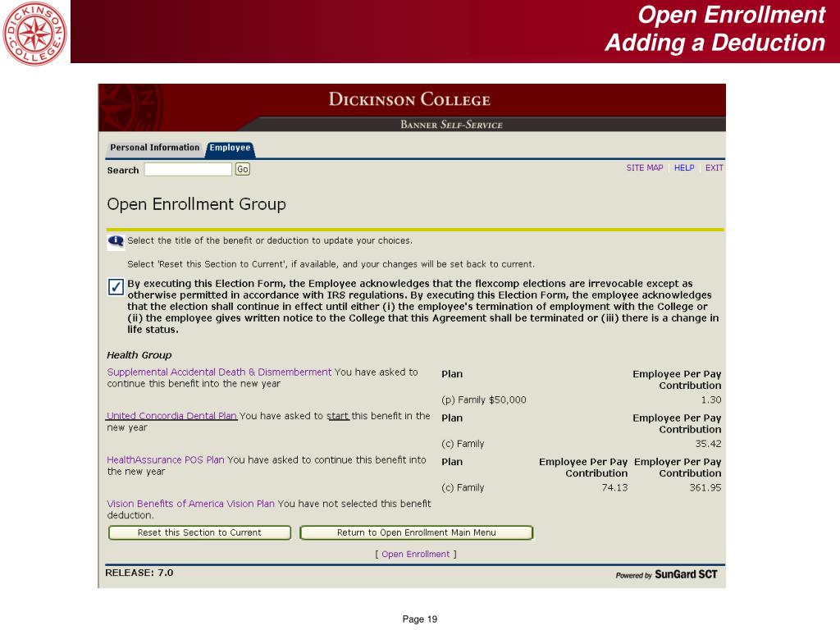The image size is (840, 630).
Task: Open the HELP link
Action: coord(684,167)
